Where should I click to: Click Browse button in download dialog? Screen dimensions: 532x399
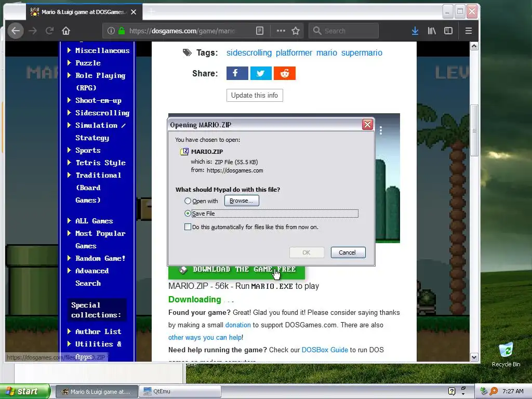242,201
